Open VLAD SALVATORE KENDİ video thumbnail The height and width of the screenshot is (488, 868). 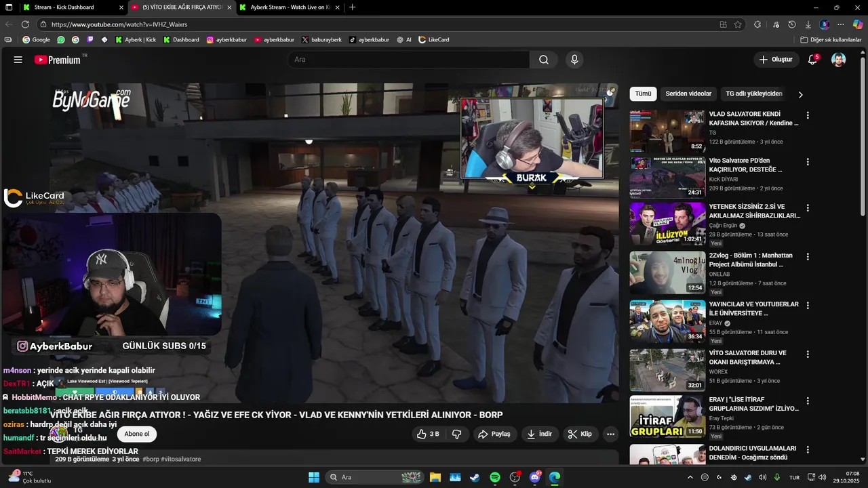pos(667,131)
